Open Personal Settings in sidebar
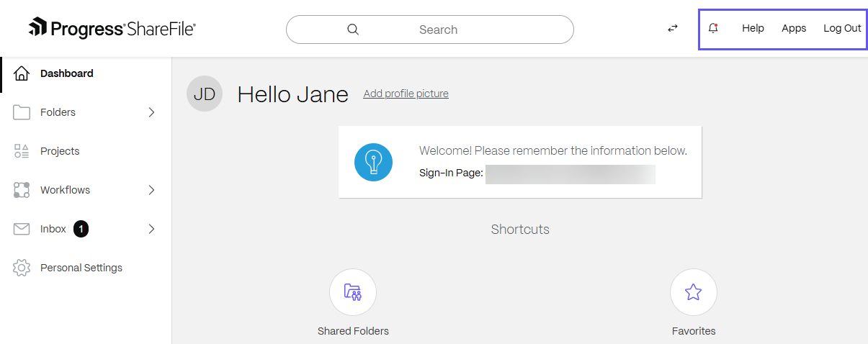The image size is (868, 344). pyautogui.click(x=81, y=268)
